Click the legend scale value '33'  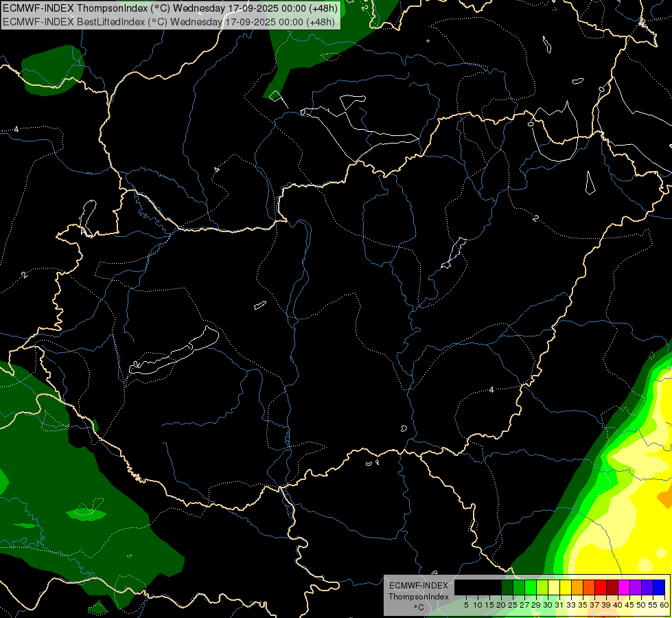click(x=571, y=605)
